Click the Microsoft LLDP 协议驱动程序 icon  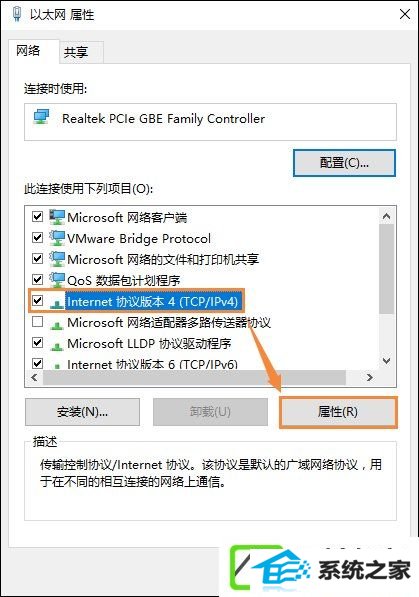tap(57, 346)
